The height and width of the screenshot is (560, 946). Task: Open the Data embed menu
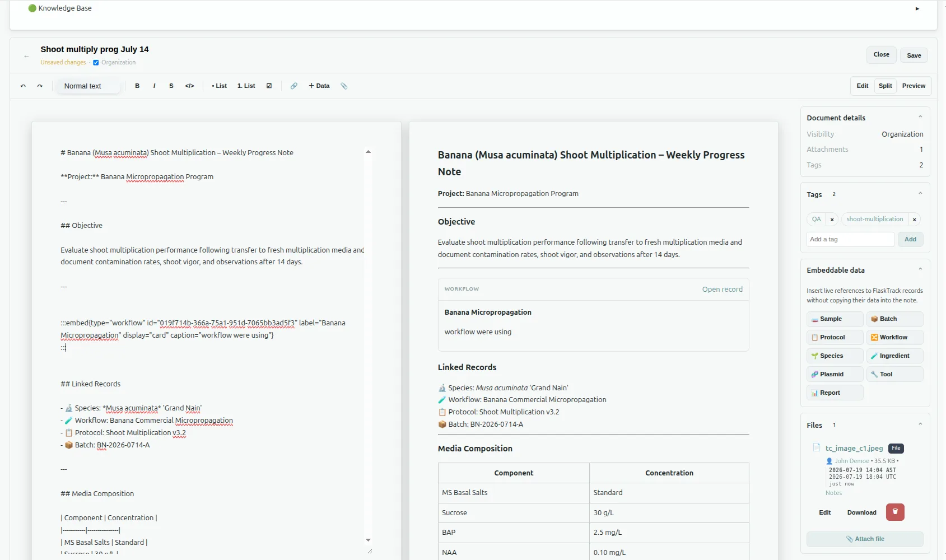point(319,86)
